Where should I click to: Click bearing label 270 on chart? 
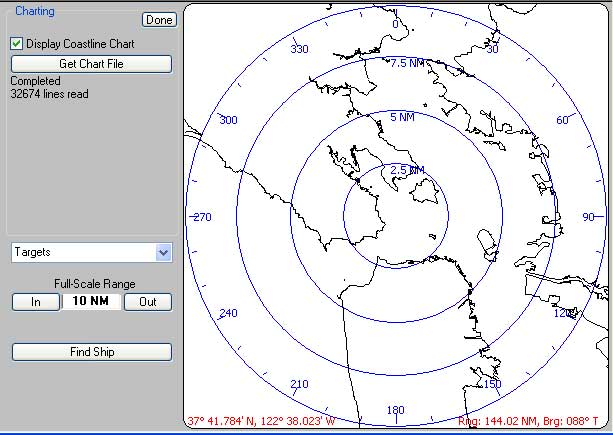coord(203,217)
